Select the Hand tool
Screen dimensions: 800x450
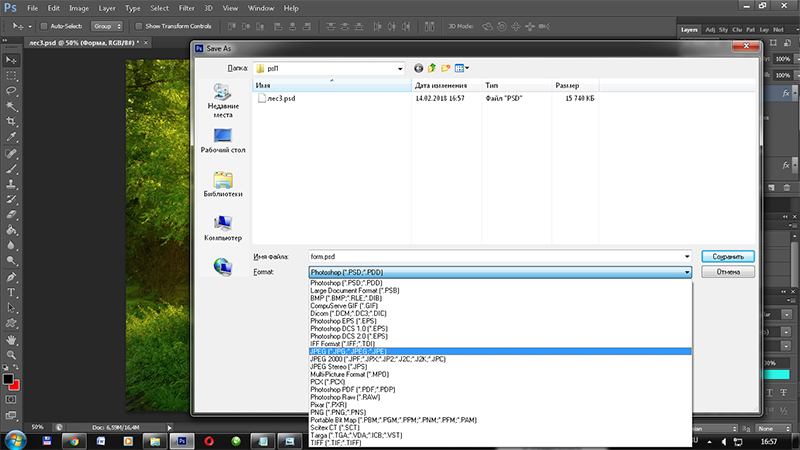(x=11, y=340)
